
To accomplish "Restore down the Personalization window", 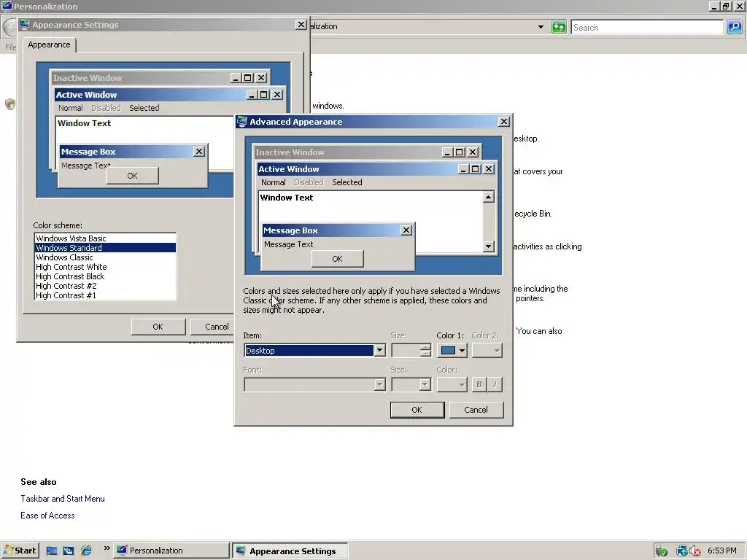I will (x=726, y=6).
